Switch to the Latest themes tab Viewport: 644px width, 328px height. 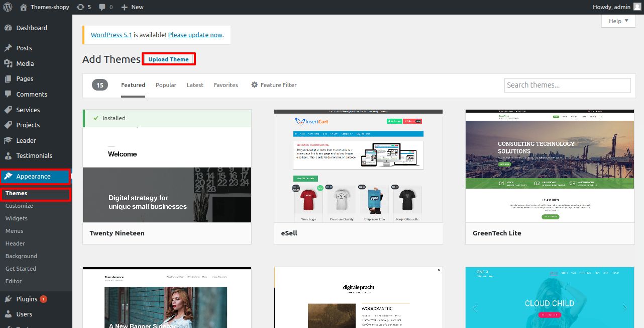(195, 85)
